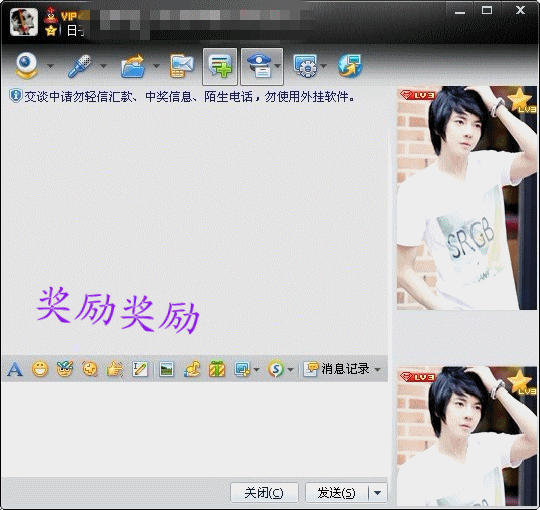Click the red LV3 badge on bottom image
The width and height of the screenshot is (540, 510).
418,377
